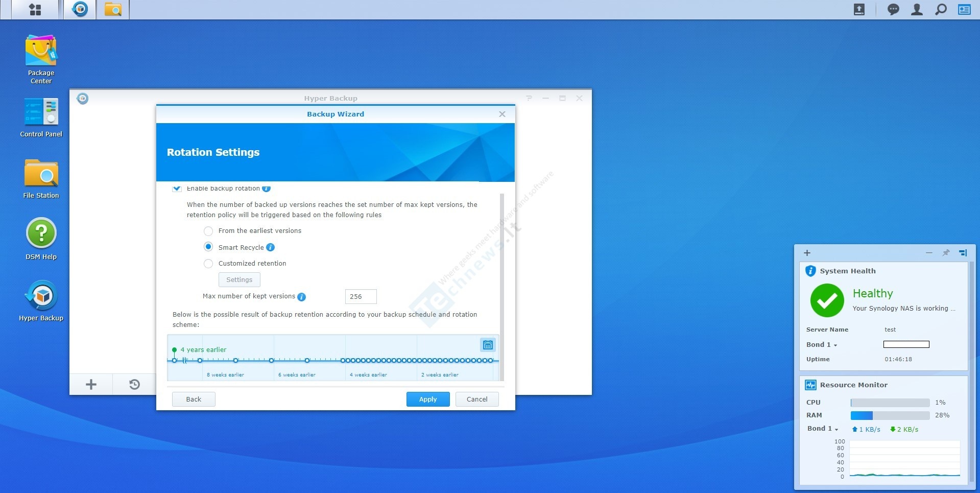Image resolution: width=980 pixels, height=493 pixels.
Task: Open the search magnifier icon
Action: tap(941, 9)
